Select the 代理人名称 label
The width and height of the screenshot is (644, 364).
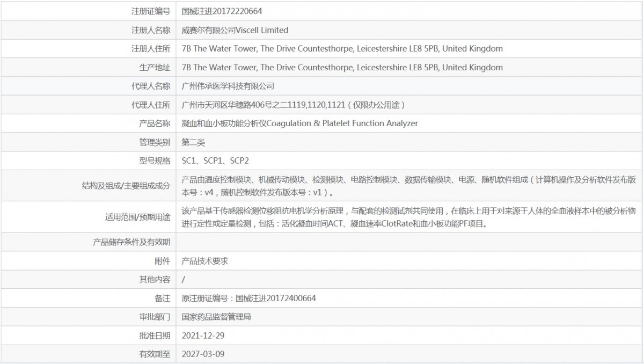(x=151, y=86)
